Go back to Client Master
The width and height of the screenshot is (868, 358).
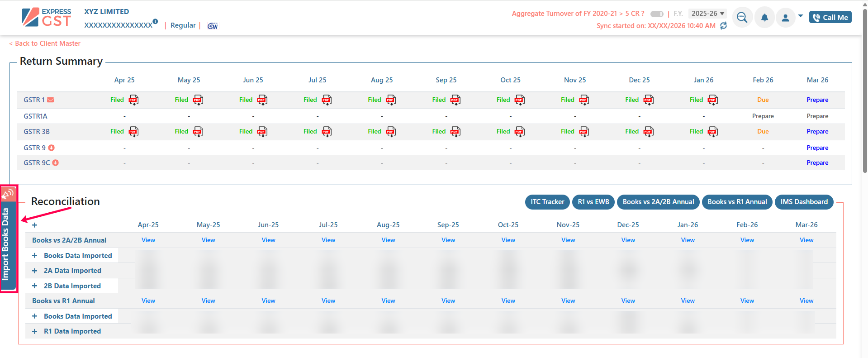(x=45, y=43)
